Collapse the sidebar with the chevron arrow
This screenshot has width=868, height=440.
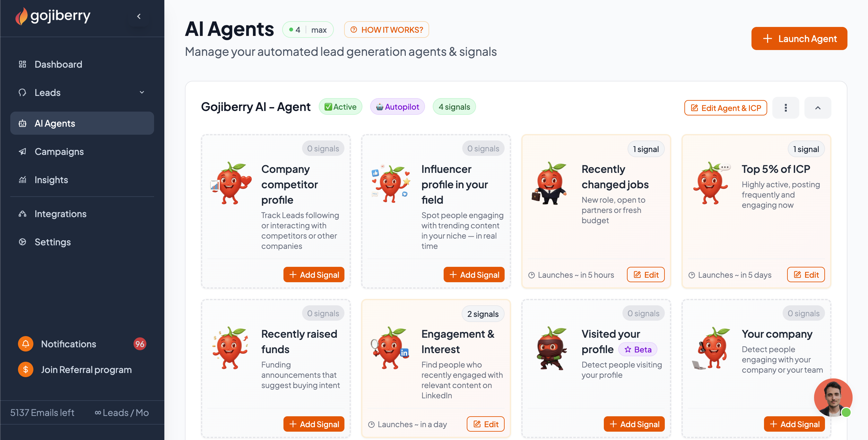139,16
